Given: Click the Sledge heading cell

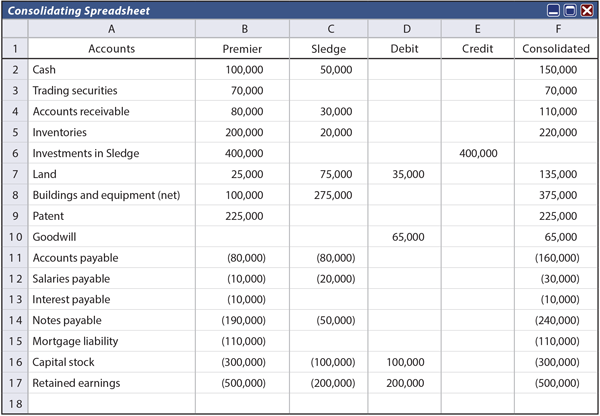Looking at the screenshot, I should coord(329,49).
